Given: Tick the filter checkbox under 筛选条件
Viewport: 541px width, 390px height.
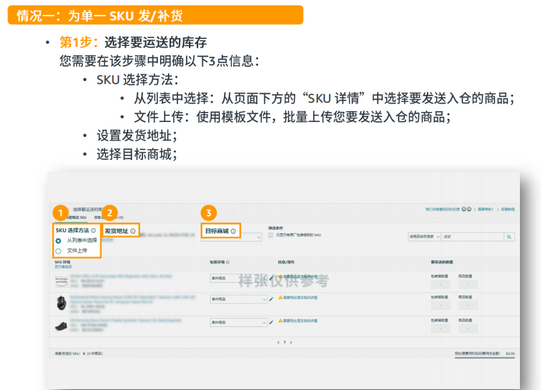Looking at the screenshot, I should click(271, 235).
